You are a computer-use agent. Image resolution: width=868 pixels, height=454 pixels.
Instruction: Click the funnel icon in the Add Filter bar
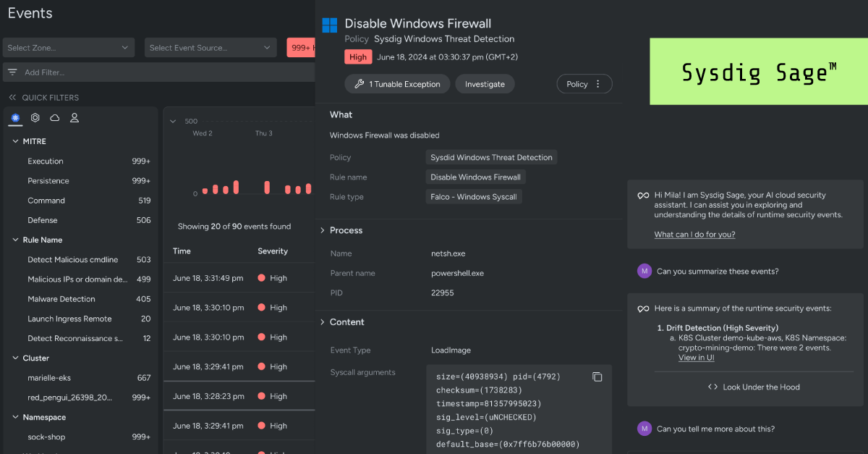coord(12,72)
